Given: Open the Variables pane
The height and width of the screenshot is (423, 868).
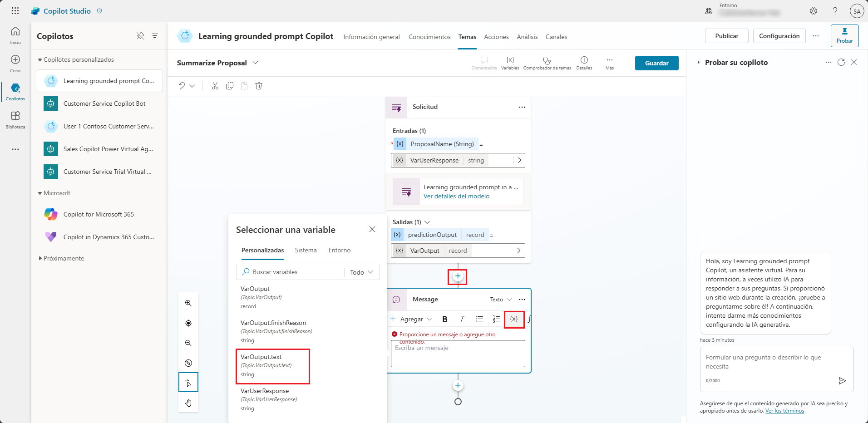Looking at the screenshot, I should point(510,63).
